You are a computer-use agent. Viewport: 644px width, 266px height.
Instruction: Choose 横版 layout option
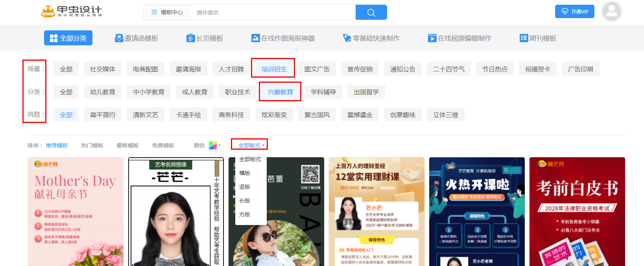245,173
